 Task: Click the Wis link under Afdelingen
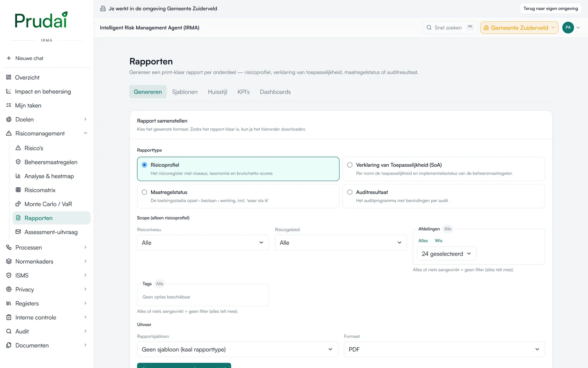439,241
